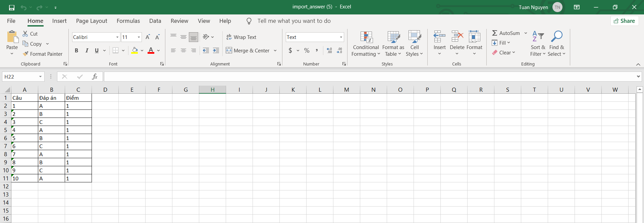Open the AutoSum dropdown arrow
Viewport: 644px width, 223px height.
point(526,33)
